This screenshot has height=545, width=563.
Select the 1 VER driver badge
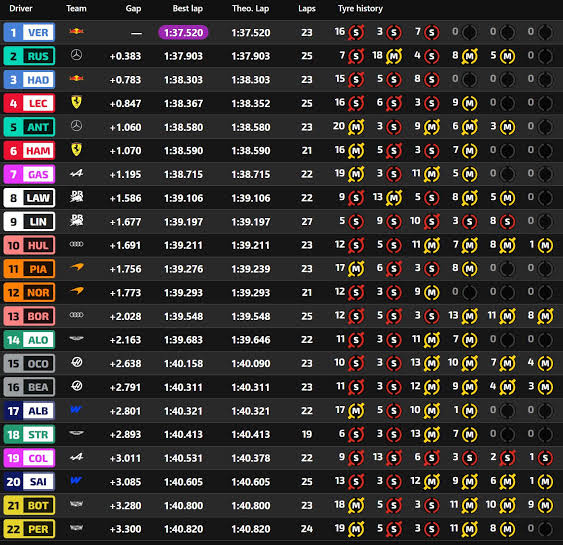coord(29,32)
